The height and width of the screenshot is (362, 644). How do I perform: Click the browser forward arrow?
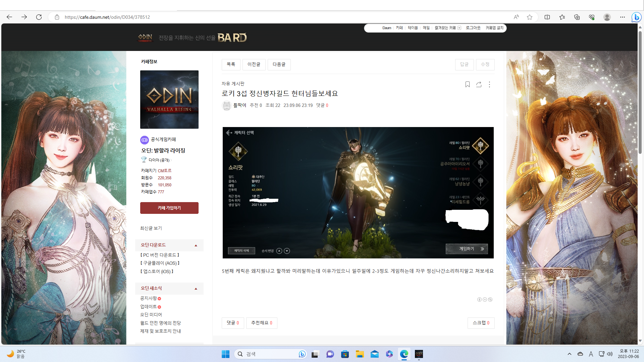pos(24,17)
